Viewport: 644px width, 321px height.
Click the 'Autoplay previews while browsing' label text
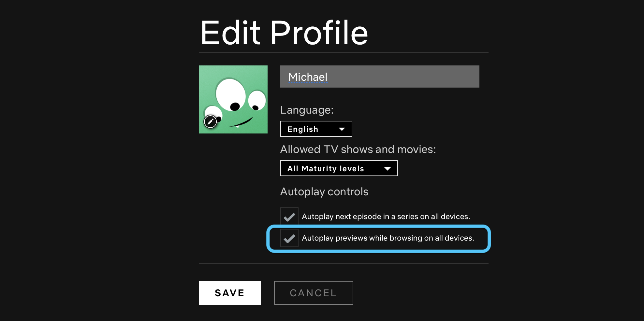tap(388, 238)
